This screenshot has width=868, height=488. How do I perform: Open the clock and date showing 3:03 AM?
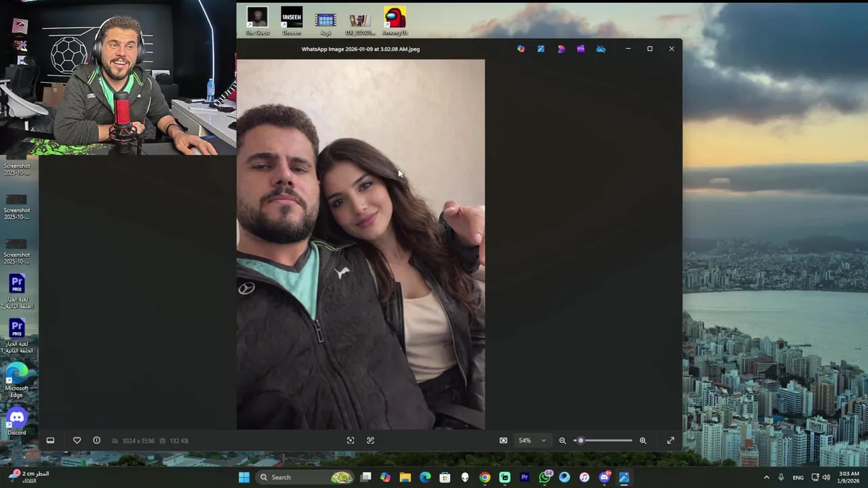849,477
